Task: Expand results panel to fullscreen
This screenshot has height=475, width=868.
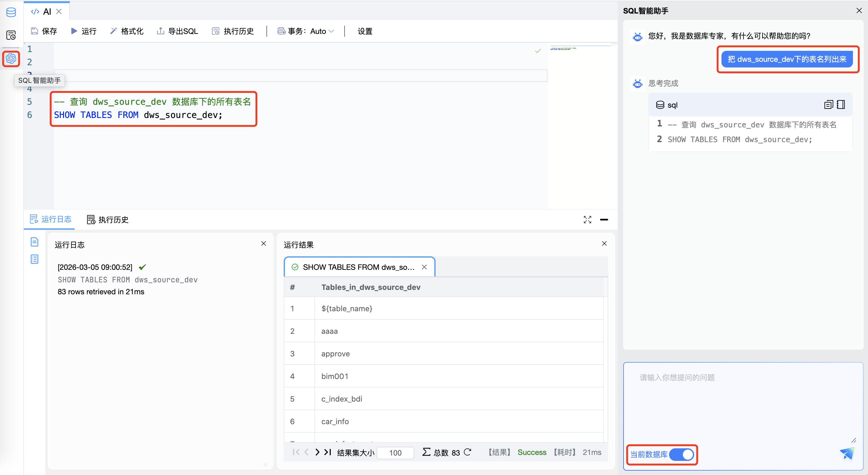Action: 587,220
